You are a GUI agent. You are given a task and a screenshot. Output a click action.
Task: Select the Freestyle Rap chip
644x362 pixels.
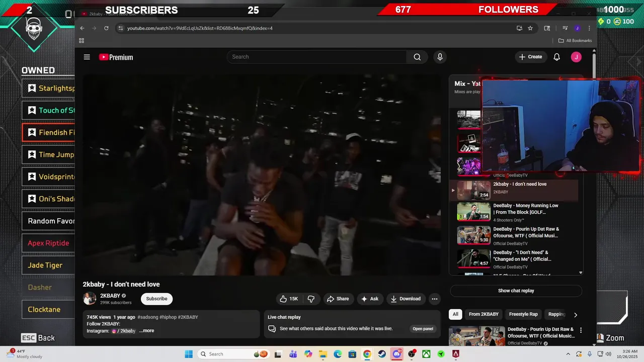click(x=523, y=314)
